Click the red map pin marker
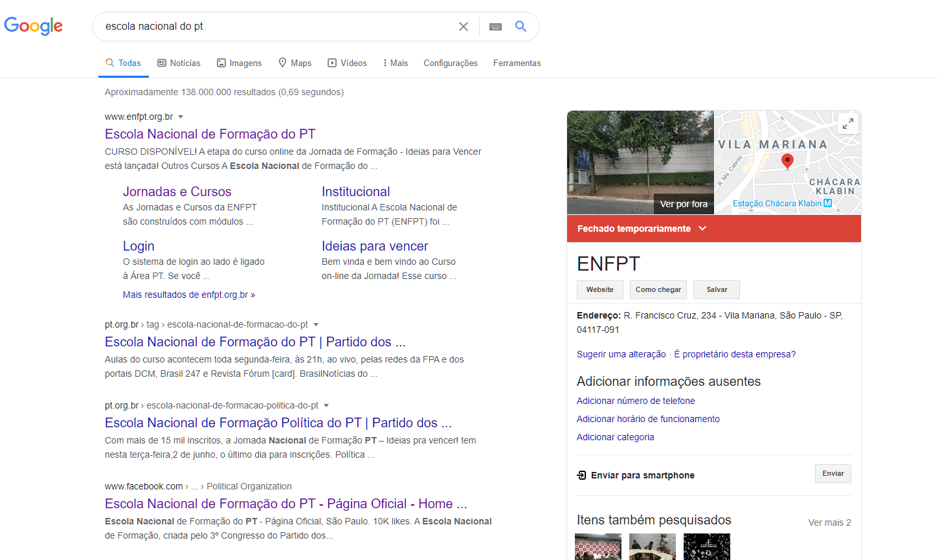The height and width of the screenshot is (560, 940). tap(787, 161)
